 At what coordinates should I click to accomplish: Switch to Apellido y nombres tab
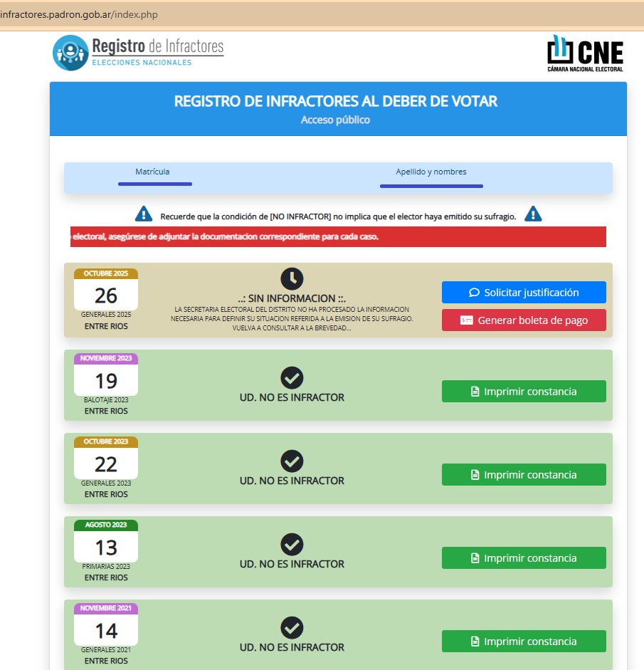point(431,172)
